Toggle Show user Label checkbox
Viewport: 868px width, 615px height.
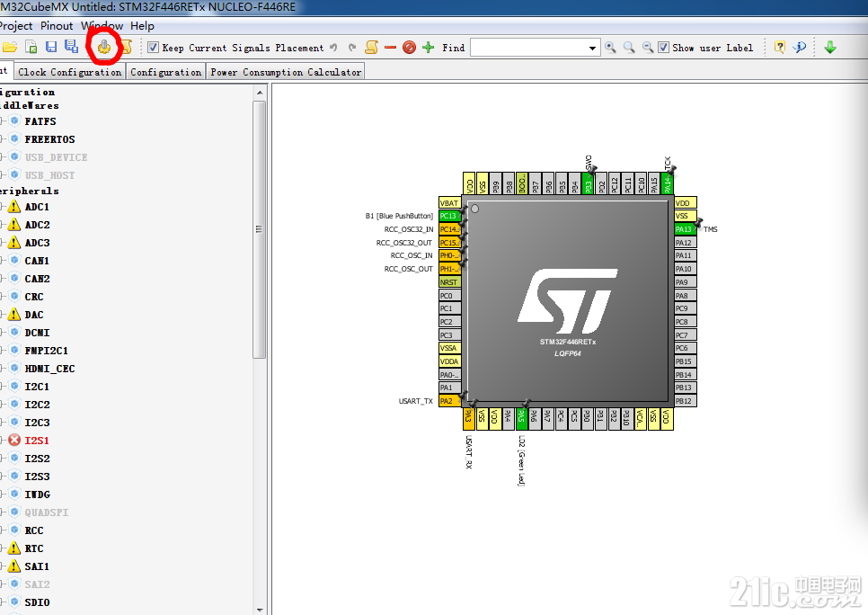pos(663,48)
